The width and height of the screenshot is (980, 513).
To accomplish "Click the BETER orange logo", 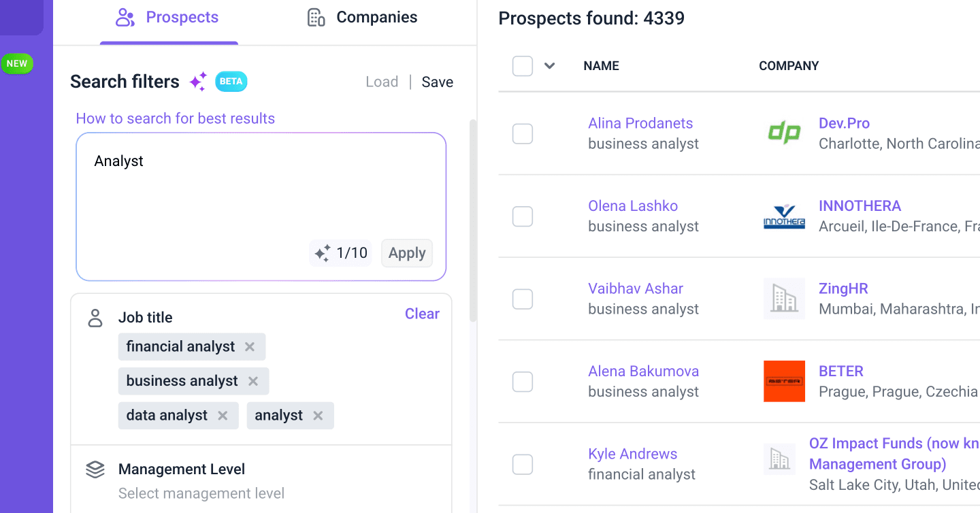I will 784,381.
